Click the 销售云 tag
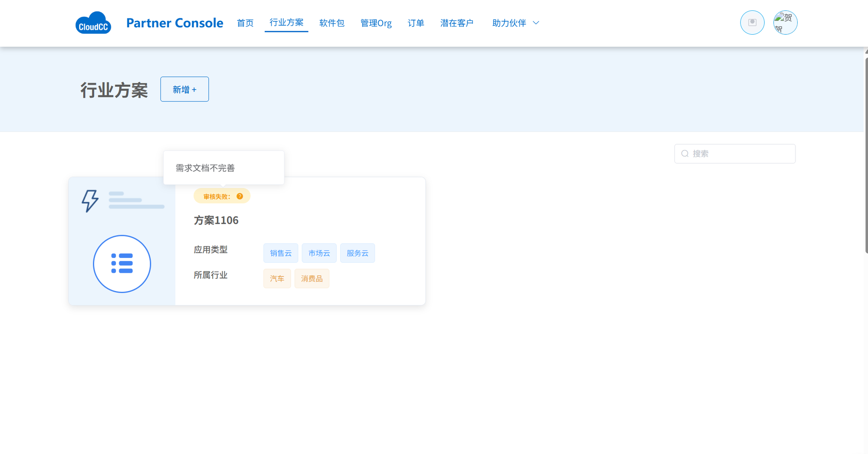 281,253
